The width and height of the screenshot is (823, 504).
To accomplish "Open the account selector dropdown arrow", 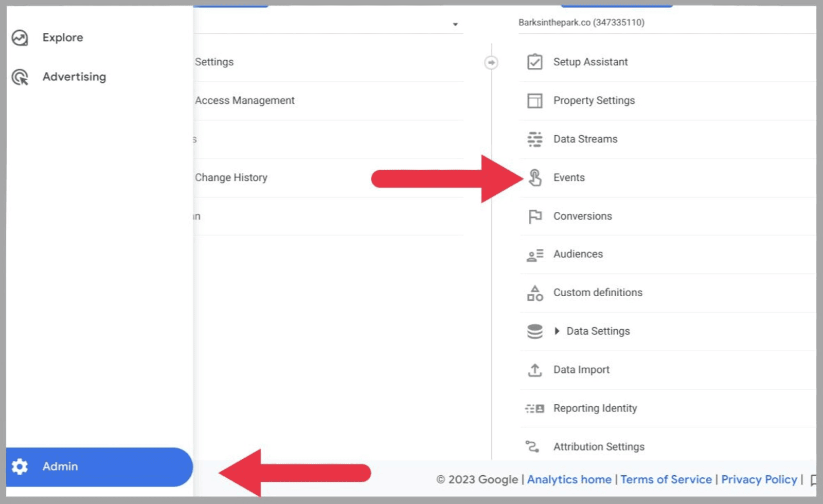I will point(456,24).
